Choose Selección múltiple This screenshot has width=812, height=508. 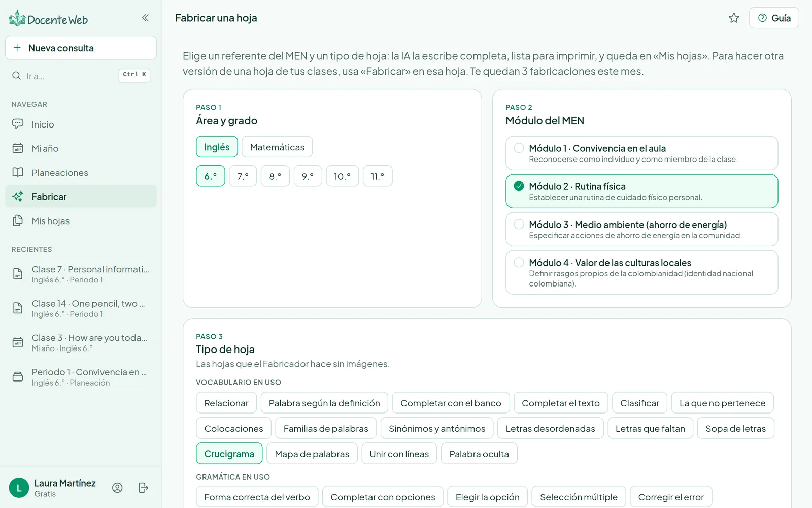click(x=579, y=497)
